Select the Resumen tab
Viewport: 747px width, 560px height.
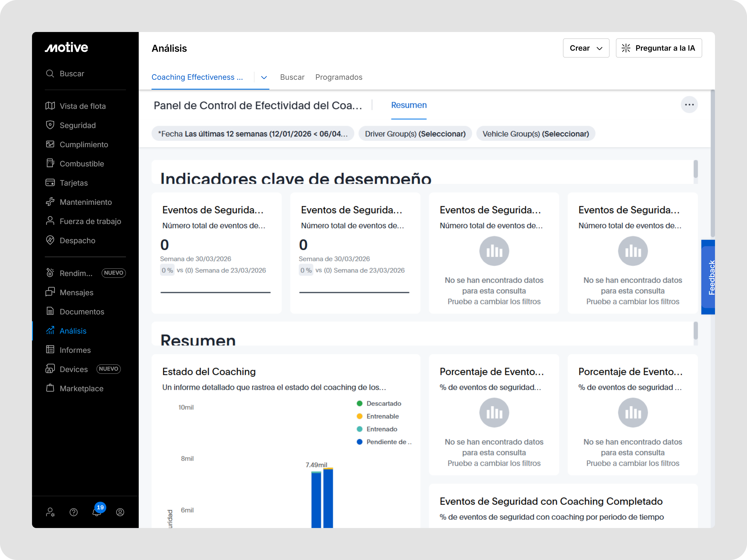(x=409, y=105)
